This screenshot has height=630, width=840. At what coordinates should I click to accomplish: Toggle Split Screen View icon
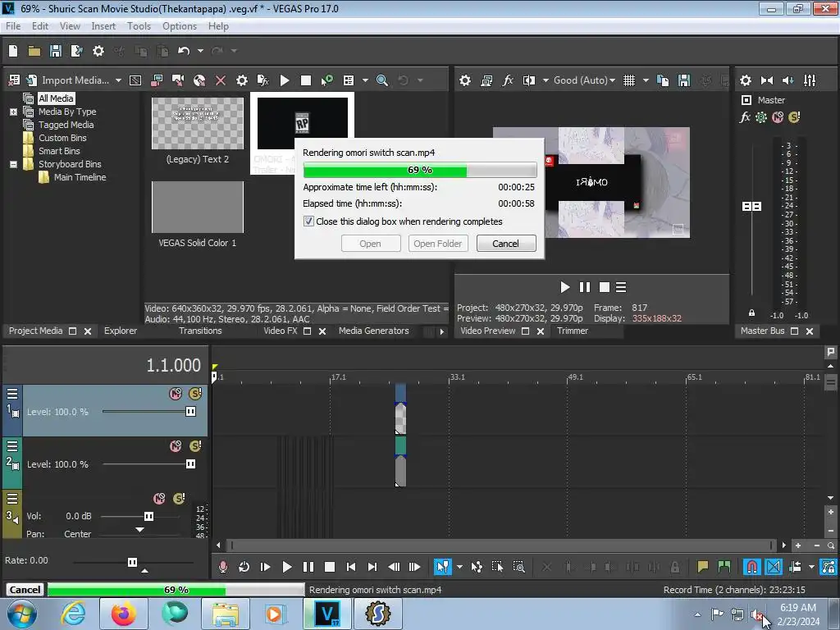[529, 80]
